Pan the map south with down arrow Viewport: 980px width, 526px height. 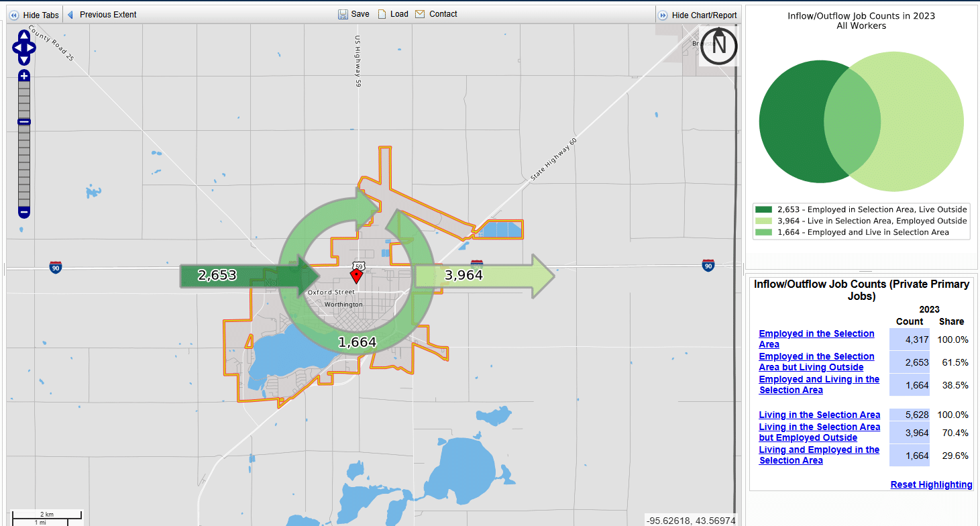point(24,61)
